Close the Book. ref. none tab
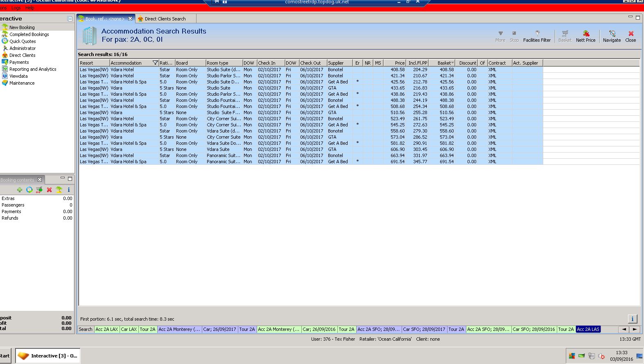Viewport: 644px width, 364px height. pos(130,19)
